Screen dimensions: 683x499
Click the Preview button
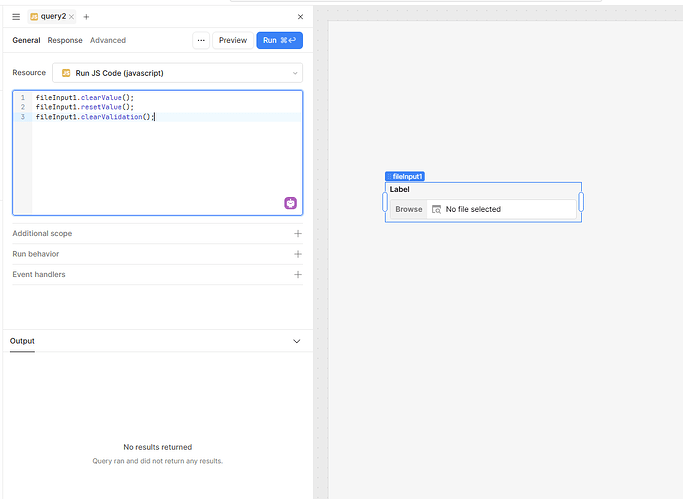coord(233,40)
